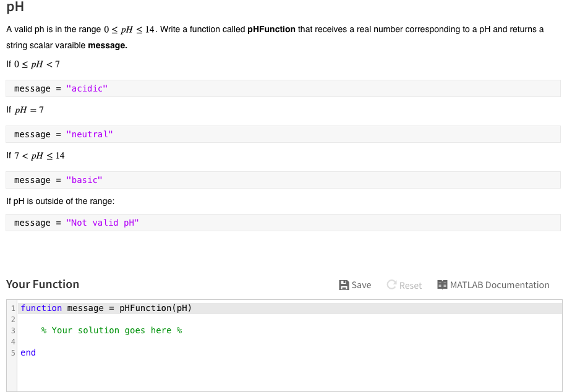
Task: Click the empty area below line 5
Action: pos(247,371)
